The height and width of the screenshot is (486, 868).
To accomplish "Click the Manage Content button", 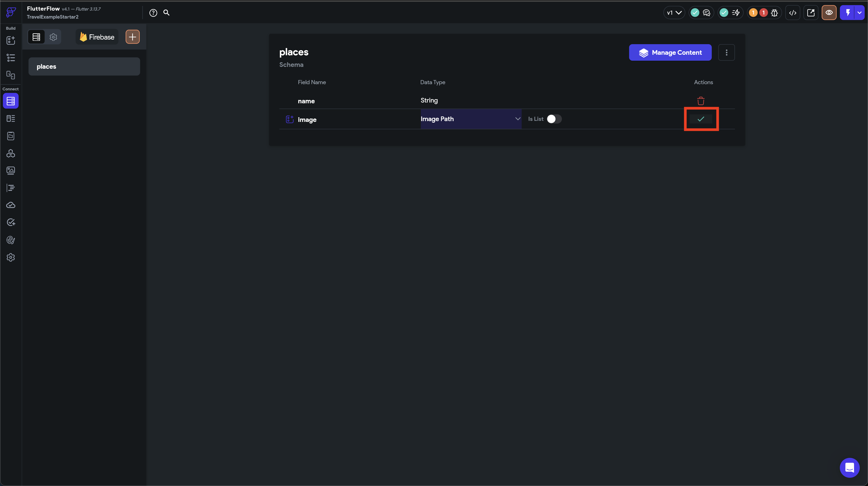I will [670, 52].
